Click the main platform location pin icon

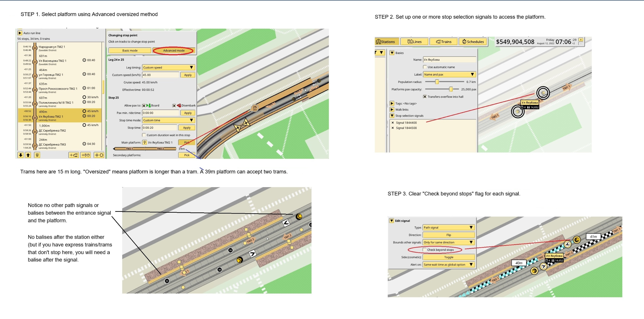tap(145, 142)
